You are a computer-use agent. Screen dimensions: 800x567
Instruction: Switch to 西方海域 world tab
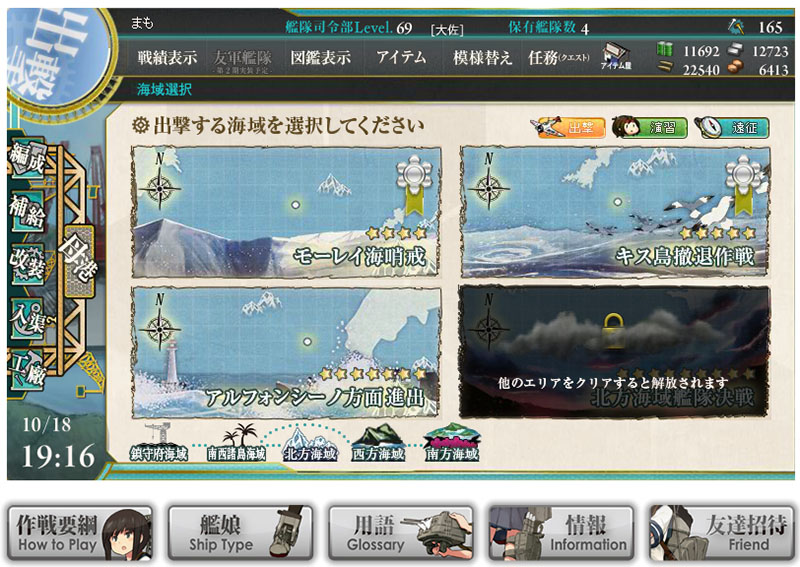tap(379, 444)
